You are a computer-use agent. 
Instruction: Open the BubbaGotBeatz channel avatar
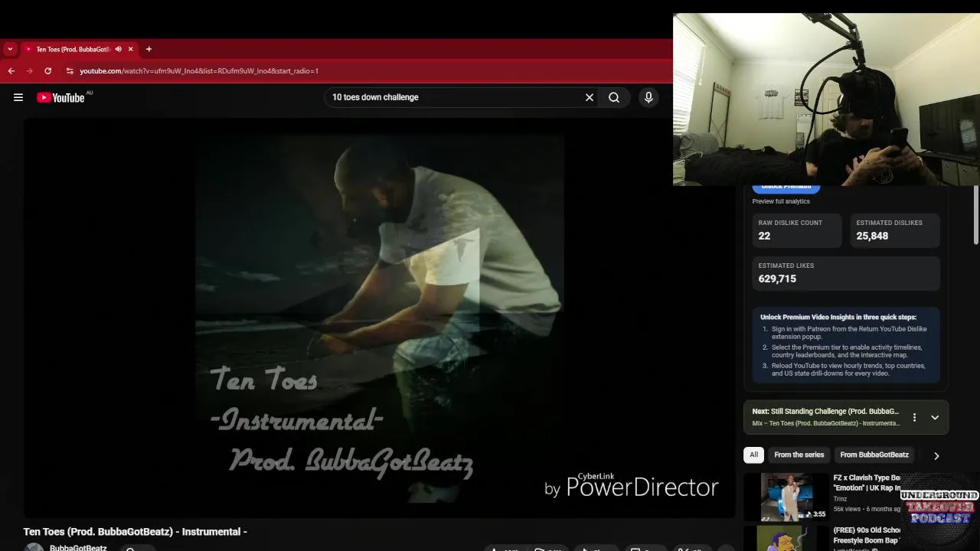[x=34, y=547]
